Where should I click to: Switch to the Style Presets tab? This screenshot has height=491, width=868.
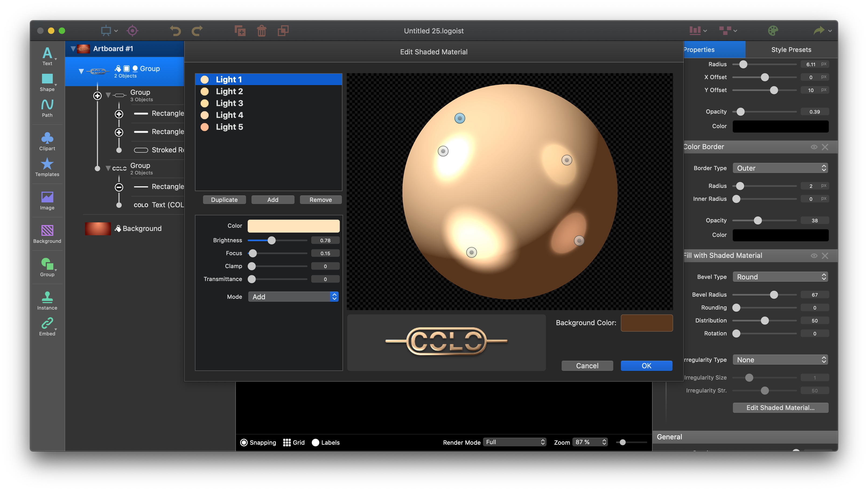coord(791,50)
